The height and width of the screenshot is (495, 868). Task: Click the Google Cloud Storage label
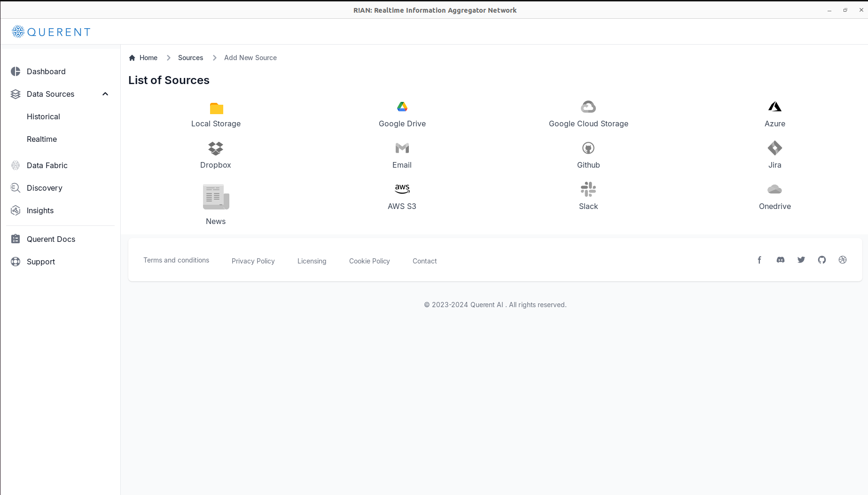(588, 124)
